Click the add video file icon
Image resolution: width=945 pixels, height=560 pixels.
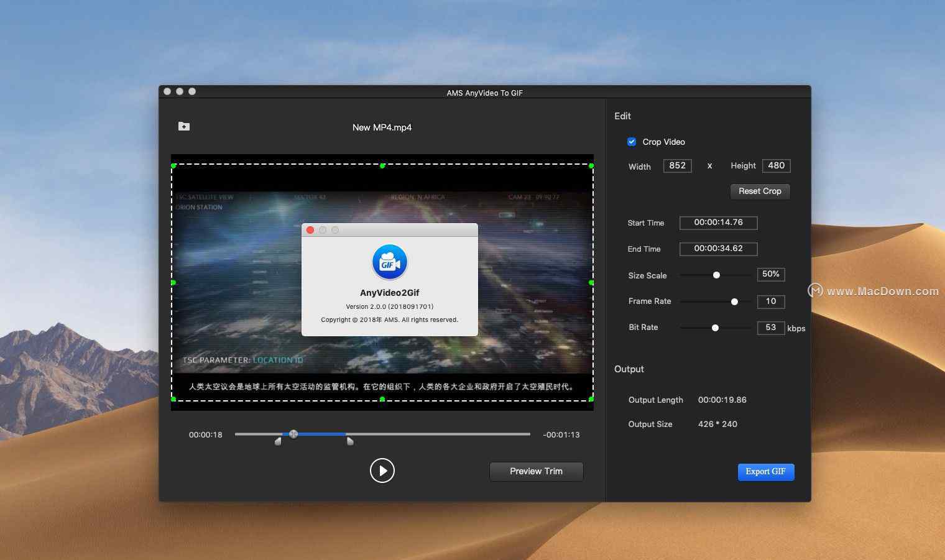click(x=184, y=126)
